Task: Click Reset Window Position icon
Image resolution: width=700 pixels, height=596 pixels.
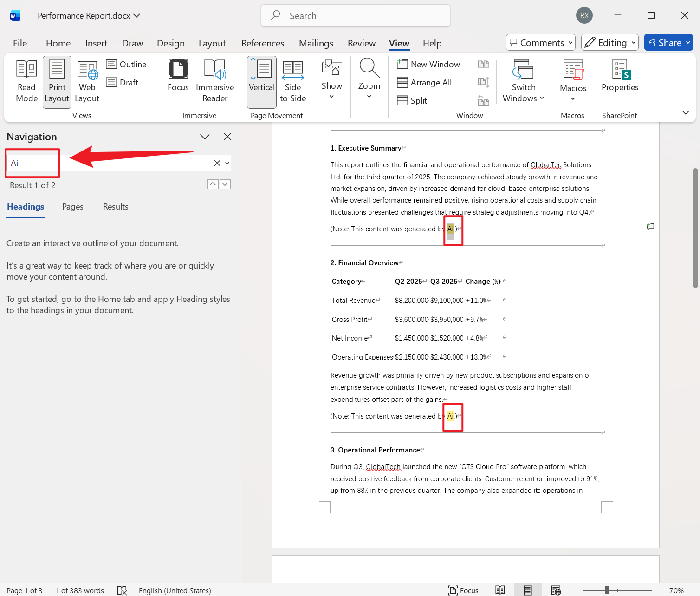Action: [484, 100]
